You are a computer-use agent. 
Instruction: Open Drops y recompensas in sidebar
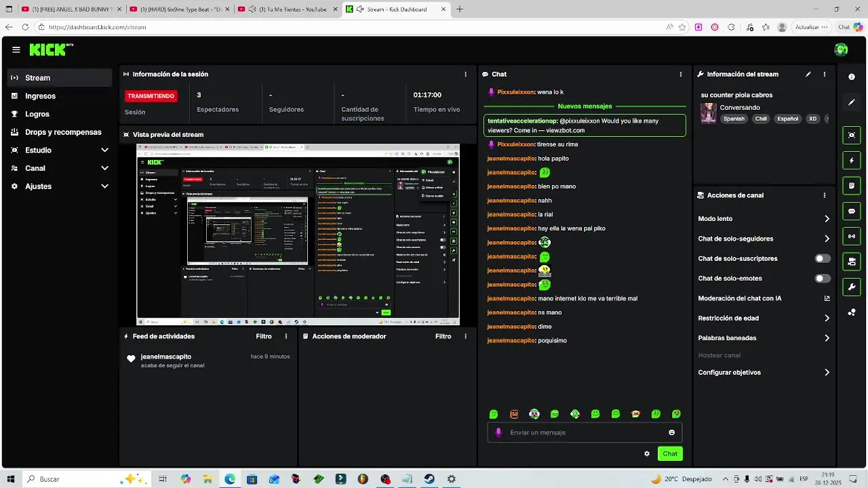(60, 132)
